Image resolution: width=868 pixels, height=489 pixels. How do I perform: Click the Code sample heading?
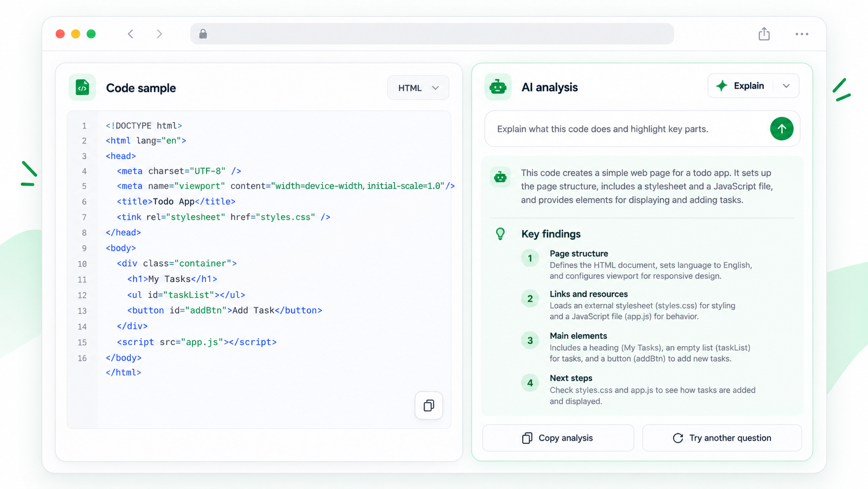tap(141, 88)
